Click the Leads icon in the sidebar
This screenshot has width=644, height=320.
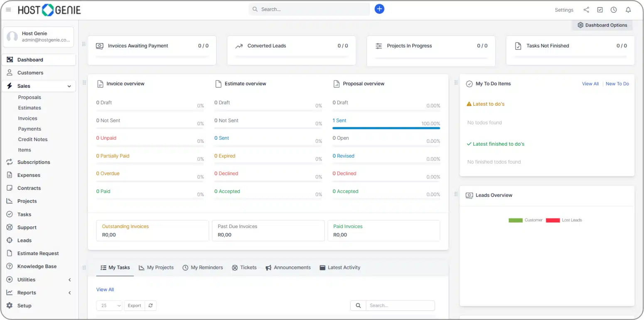pyautogui.click(x=10, y=240)
